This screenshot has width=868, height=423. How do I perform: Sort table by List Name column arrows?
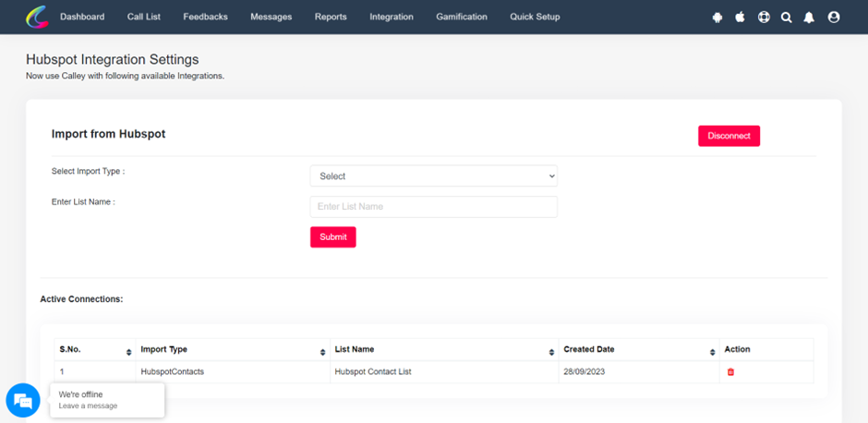point(551,352)
